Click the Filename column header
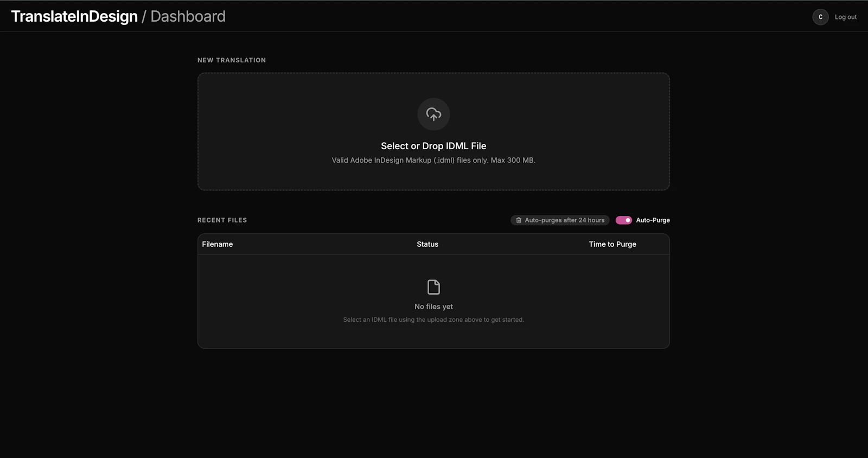Viewport: 868px width, 458px height. [x=218, y=244]
